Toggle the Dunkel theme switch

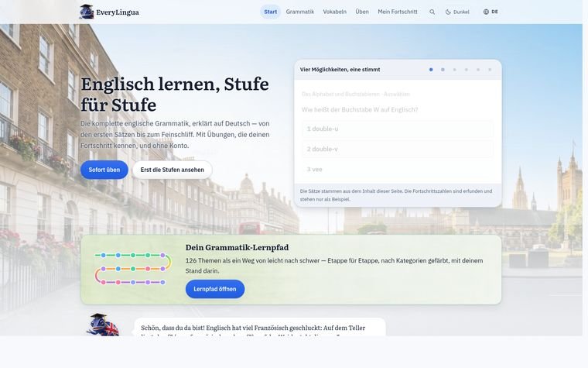pyautogui.click(x=457, y=12)
